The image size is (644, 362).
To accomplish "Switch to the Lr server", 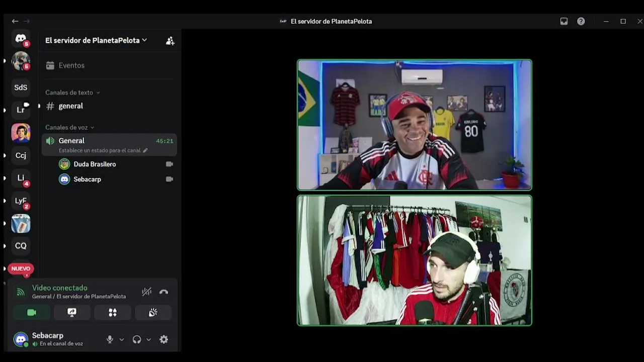I will tap(21, 110).
